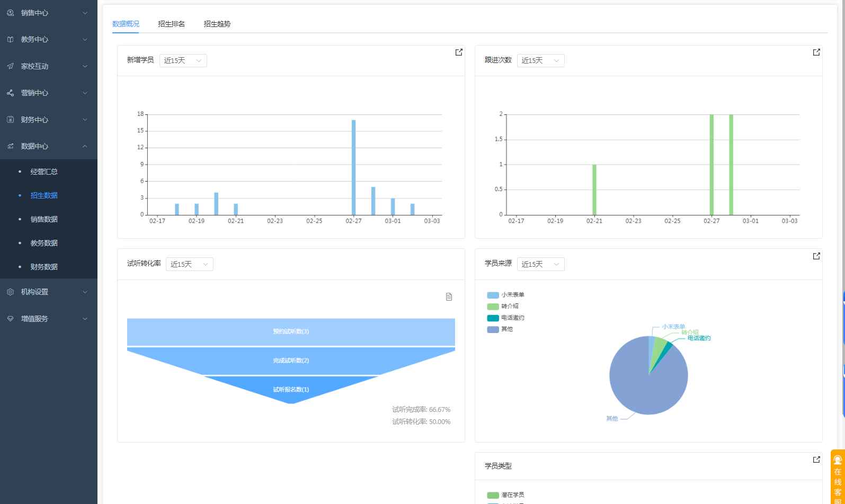Click the 财务中心 icon in sidebar
Screen dimensions: 845x504
pos(10,120)
